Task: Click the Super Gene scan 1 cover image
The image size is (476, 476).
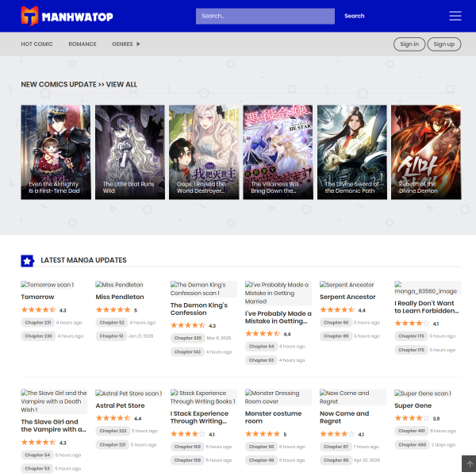Action: pyautogui.click(x=423, y=393)
